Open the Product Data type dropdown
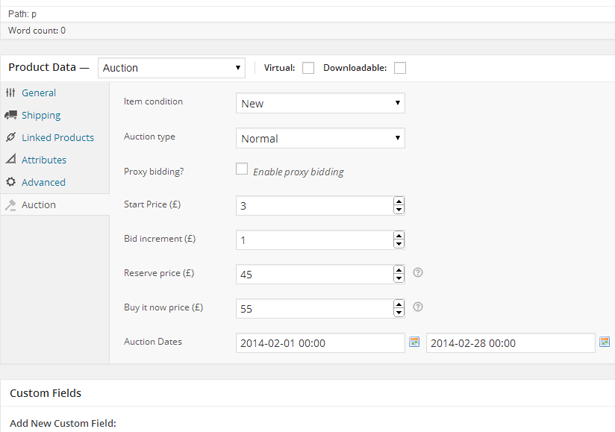This screenshot has width=615, height=432. pos(172,68)
